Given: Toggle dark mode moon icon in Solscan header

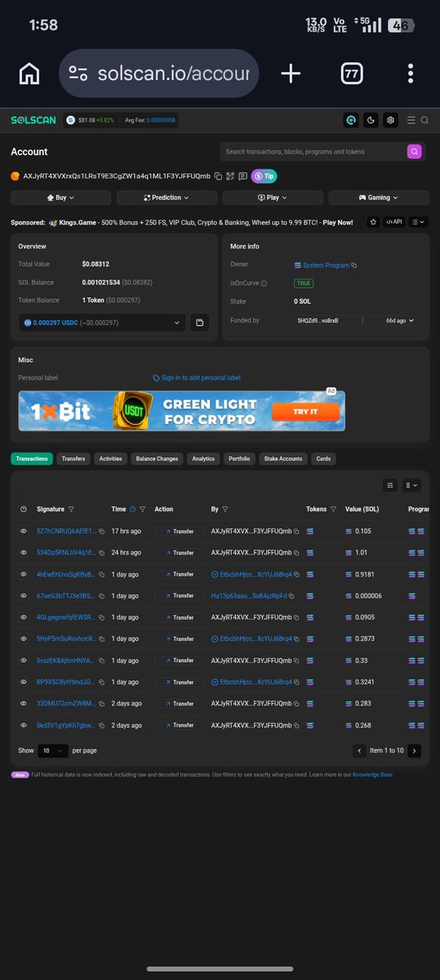Looking at the screenshot, I should click(x=371, y=120).
